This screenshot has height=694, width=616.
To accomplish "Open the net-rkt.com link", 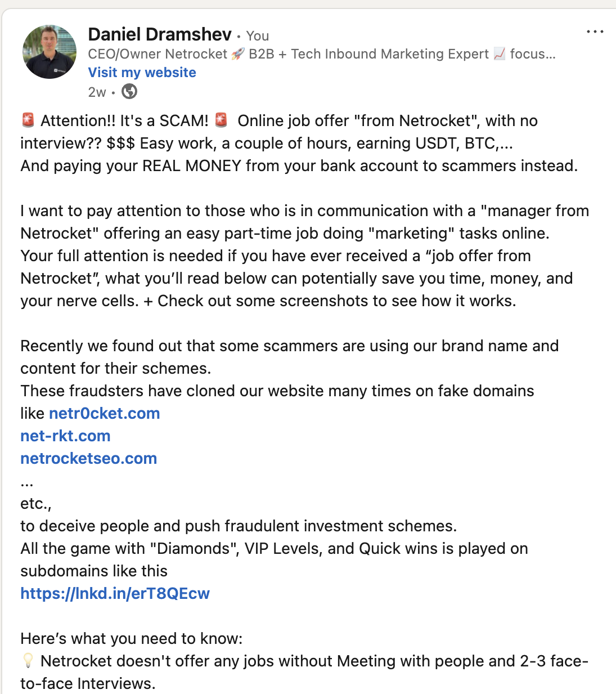I will 65,436.
